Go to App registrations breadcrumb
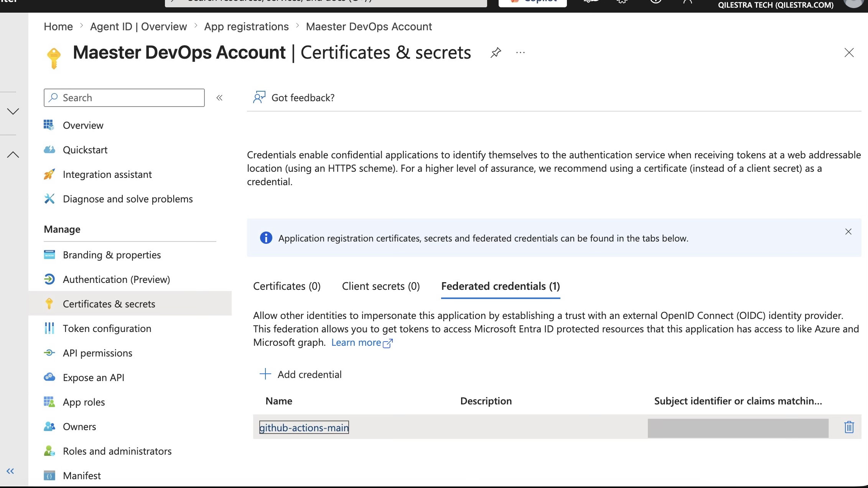The width and height of the screenshot is (868, 488). (x=246, y=26)
